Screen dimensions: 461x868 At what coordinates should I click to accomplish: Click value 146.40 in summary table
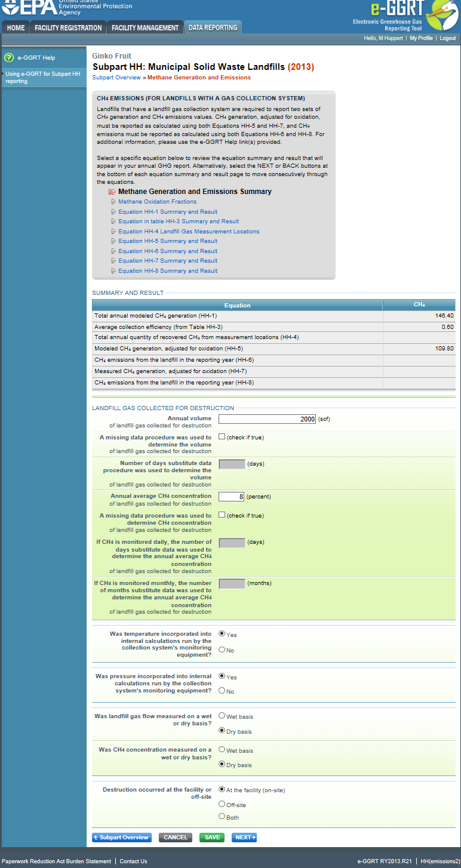pyautogui.click(x=444, y=316)
